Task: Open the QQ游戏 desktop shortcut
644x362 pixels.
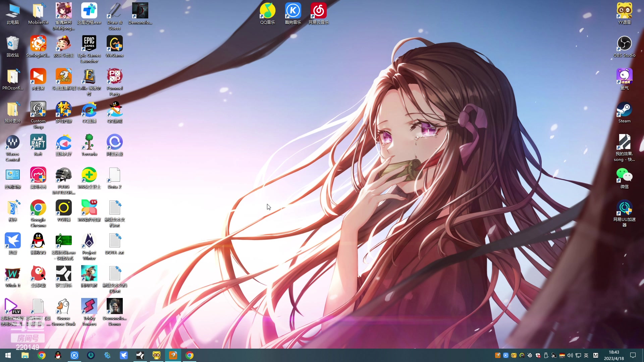Action: (x=115, y=112)
